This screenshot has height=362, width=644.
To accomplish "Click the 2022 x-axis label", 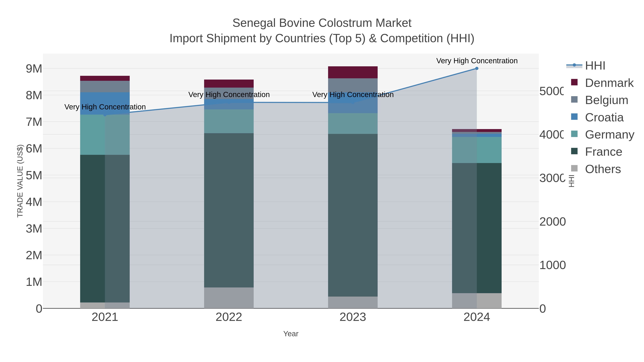I will tap(229, 317).
